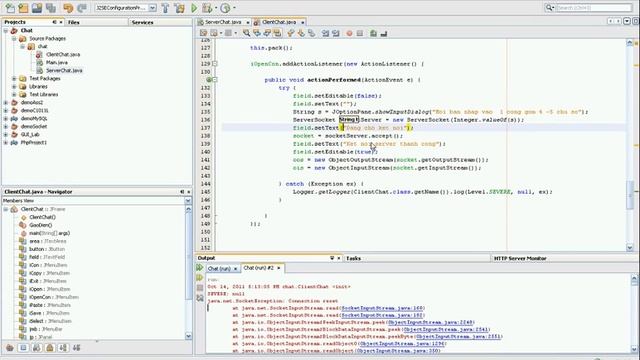The image size is (640, 360).
Task: Click the Clean and Build icon
Action: pos(180,8)
